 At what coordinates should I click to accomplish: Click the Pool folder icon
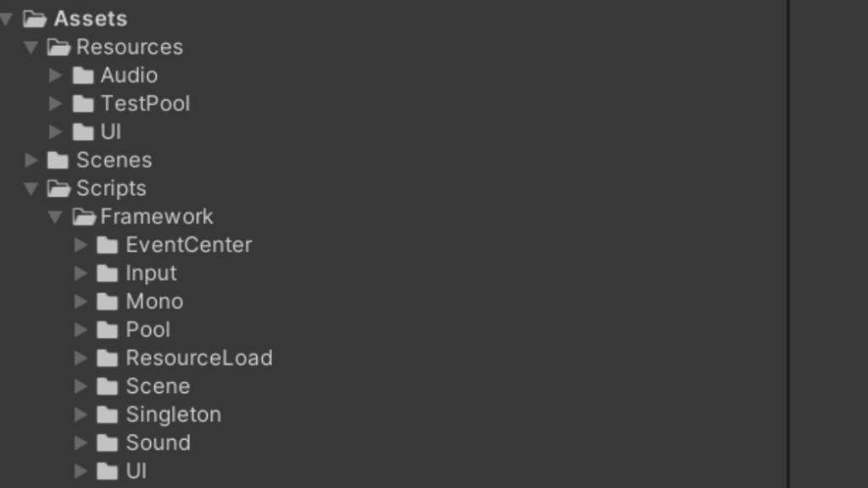(x=107, y=330)
